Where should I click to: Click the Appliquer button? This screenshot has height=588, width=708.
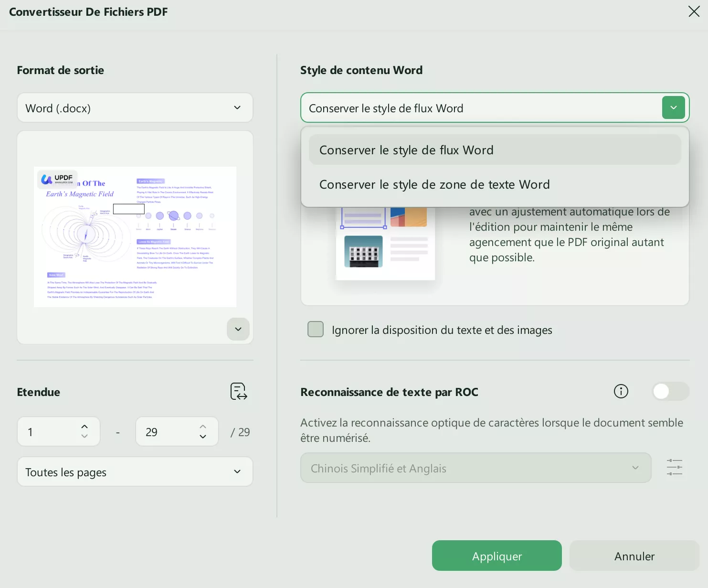coord(497,556)
